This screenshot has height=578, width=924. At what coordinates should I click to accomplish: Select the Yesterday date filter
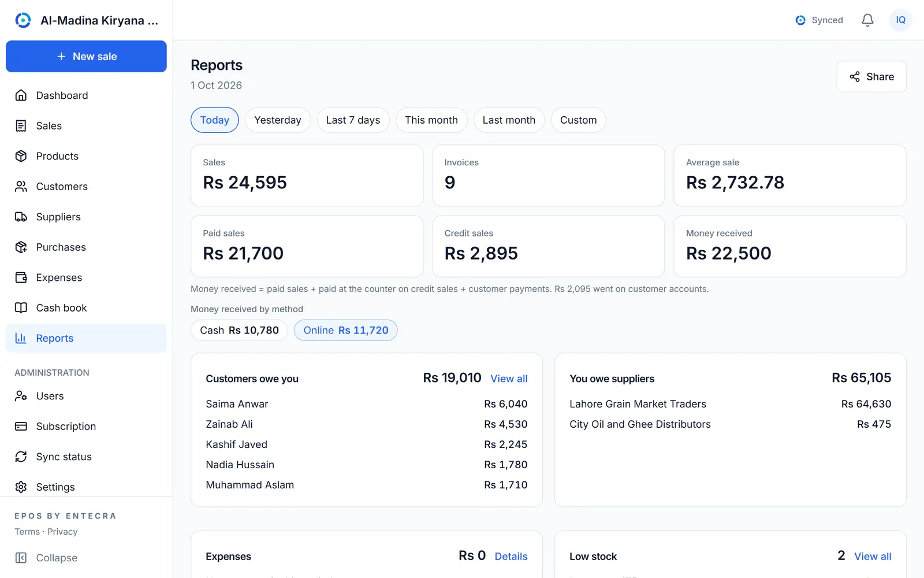pos(278,120)
